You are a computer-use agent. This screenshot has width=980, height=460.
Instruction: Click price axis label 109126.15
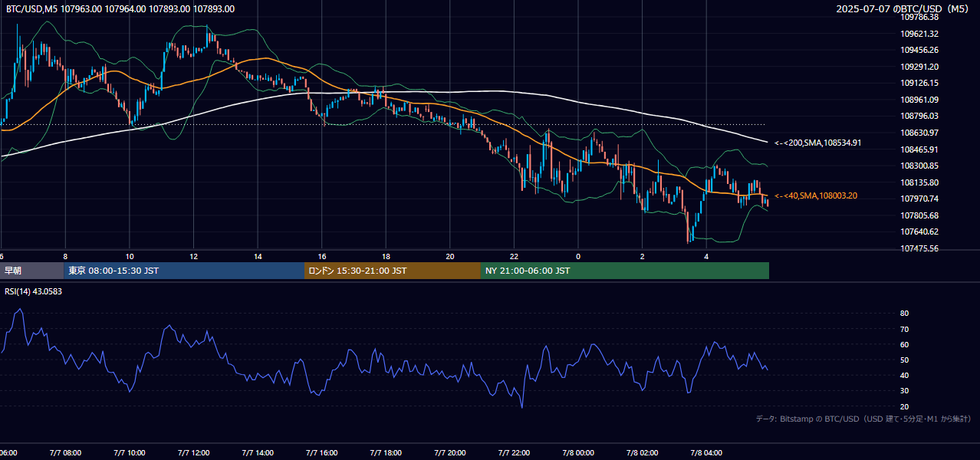point(919,83)
